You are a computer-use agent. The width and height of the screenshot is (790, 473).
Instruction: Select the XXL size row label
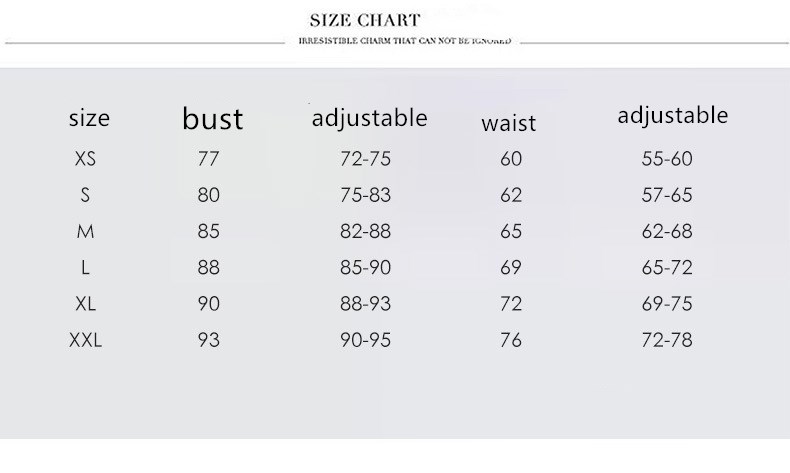click(x=85, y=340)
